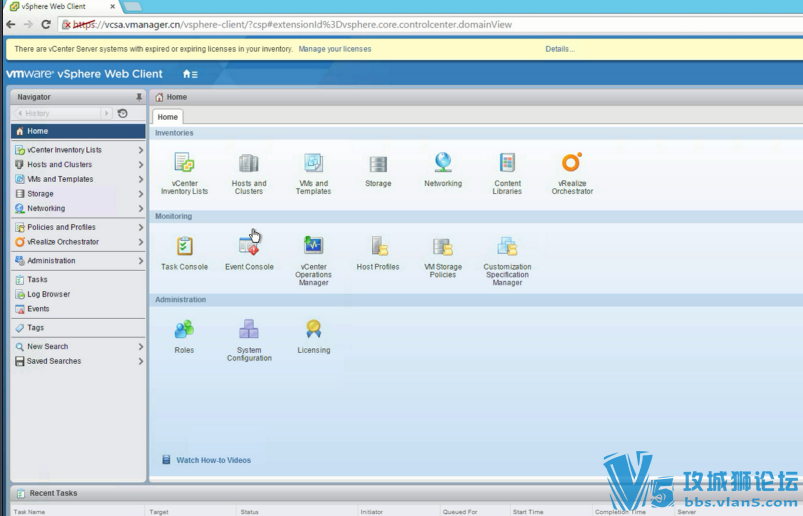803x516 pixels.
Task: Expand Policies and Profiles chevron
Action: (140, 227)
